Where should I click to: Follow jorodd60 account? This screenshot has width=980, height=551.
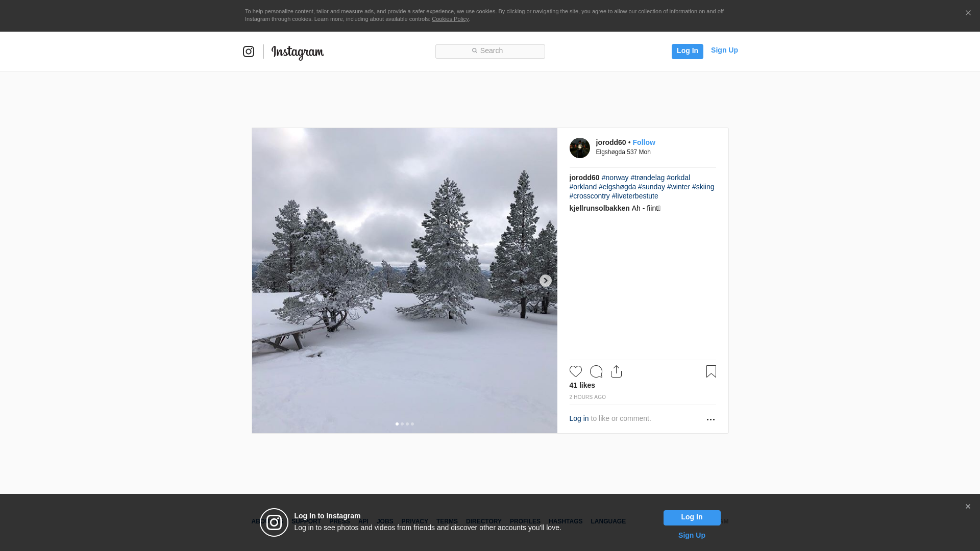644,142
